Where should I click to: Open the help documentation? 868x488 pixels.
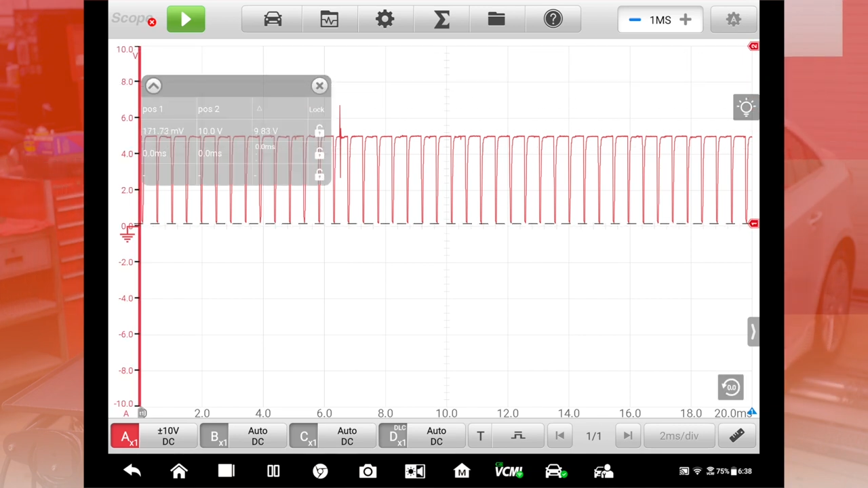point(553,18)
